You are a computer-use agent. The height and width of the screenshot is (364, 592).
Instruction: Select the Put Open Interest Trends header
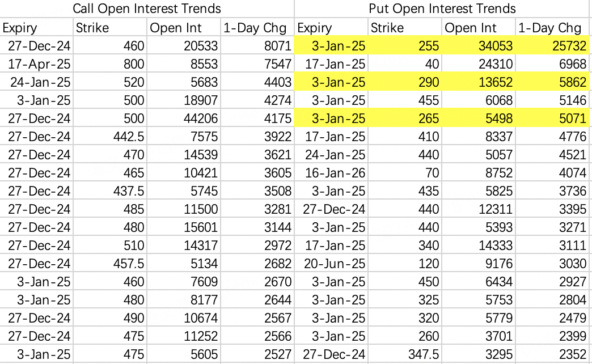coord(442,9)
